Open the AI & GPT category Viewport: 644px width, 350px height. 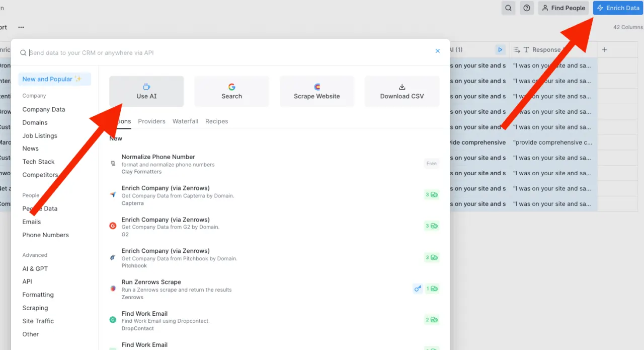click(35, 268)
